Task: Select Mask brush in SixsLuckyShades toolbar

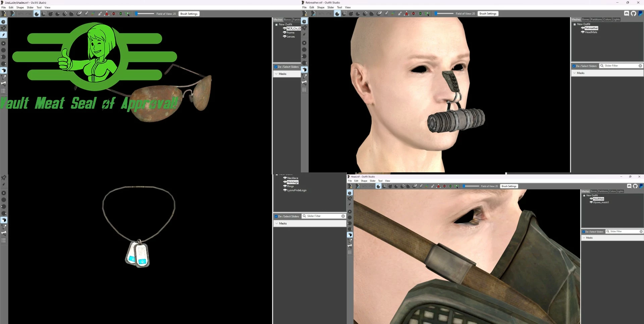Action: 44,14
